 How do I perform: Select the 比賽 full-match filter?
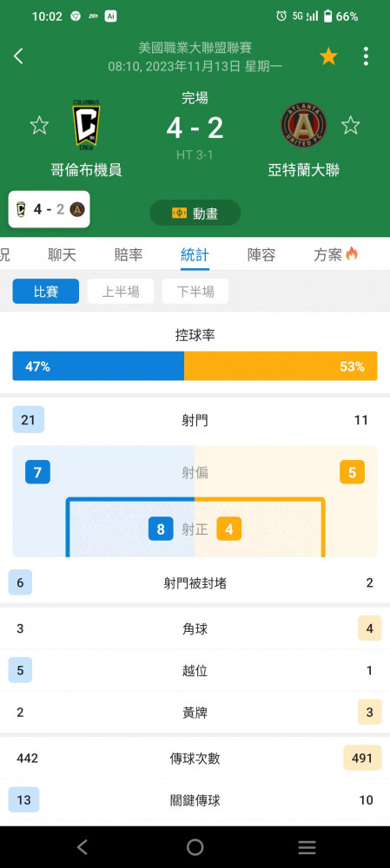[46, 291]
